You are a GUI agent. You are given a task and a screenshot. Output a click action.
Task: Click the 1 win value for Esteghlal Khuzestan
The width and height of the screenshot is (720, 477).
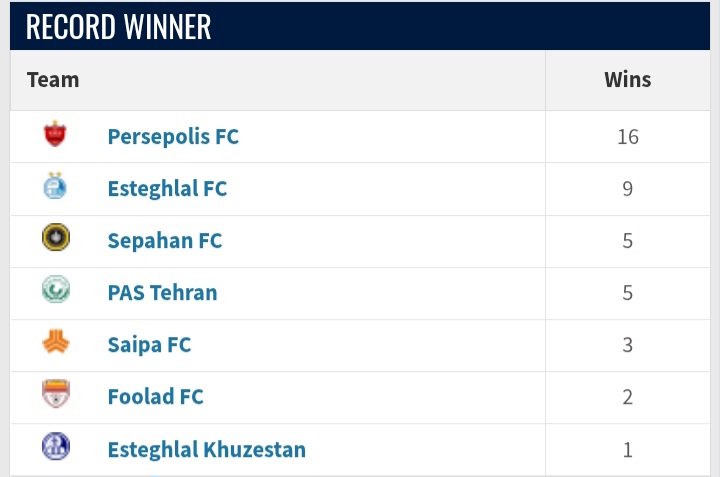coord(628,449)
